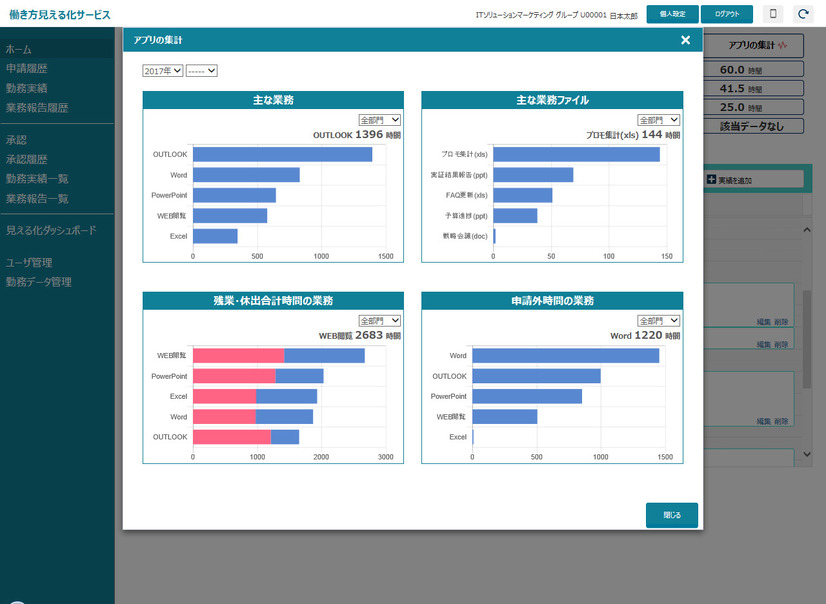The height and width of the screenshot is (604, 826).
Task: Click the ログアウト button
Action: tap(727, 14)
